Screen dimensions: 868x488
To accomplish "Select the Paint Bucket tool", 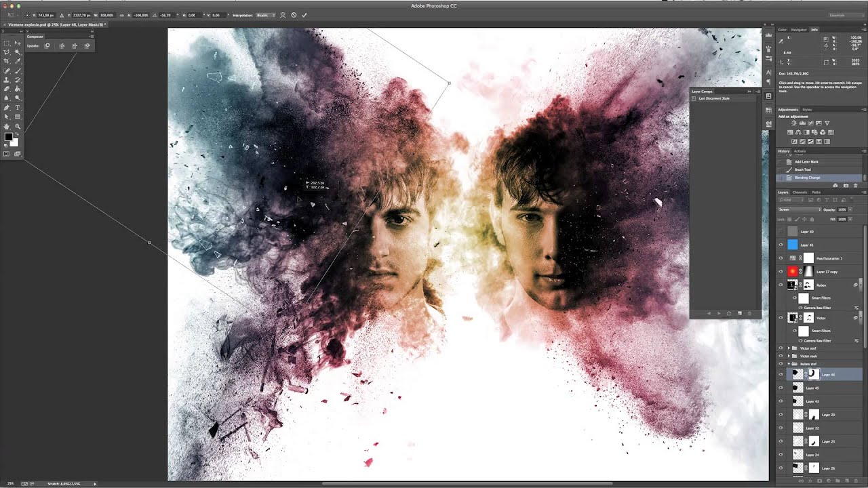I will 18,89.
